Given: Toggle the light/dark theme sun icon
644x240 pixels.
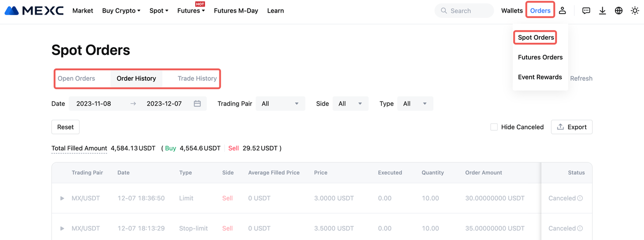Looking at the screenshot, I should click(x=635, y=11).
